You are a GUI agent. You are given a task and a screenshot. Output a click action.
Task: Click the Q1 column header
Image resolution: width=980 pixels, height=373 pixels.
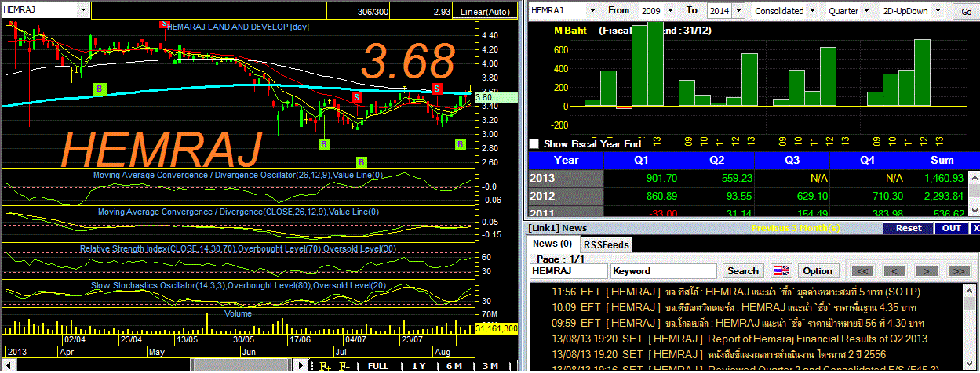click(x=643, y=160)
